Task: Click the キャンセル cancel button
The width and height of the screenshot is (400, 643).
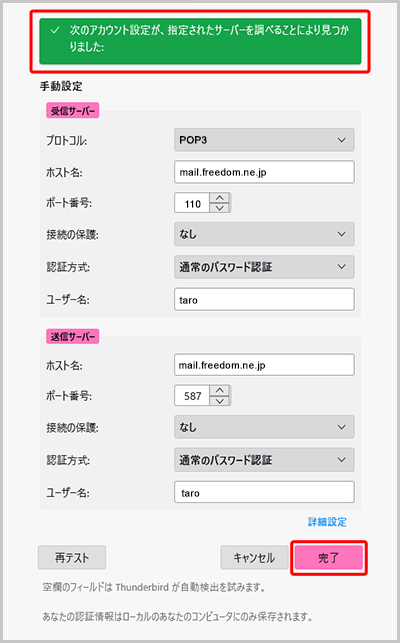Action: 254,557
